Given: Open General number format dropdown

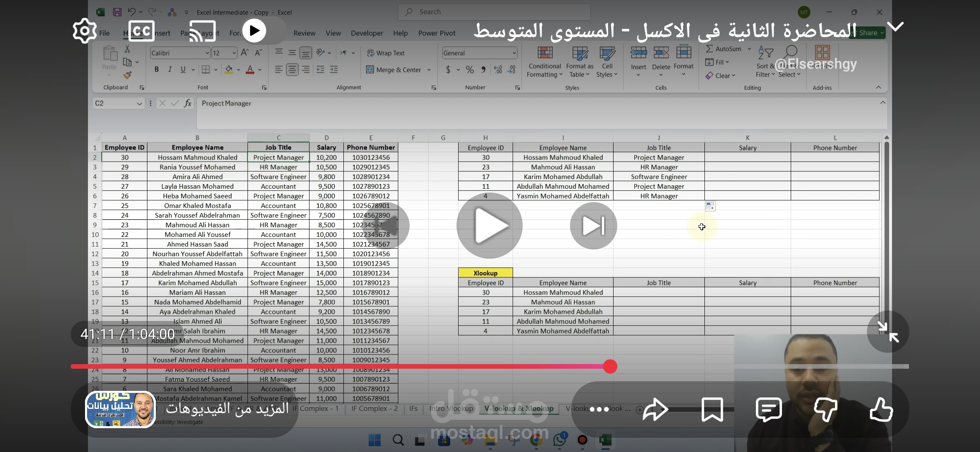Looking at the screenshot, I should (x=514, y=53).
